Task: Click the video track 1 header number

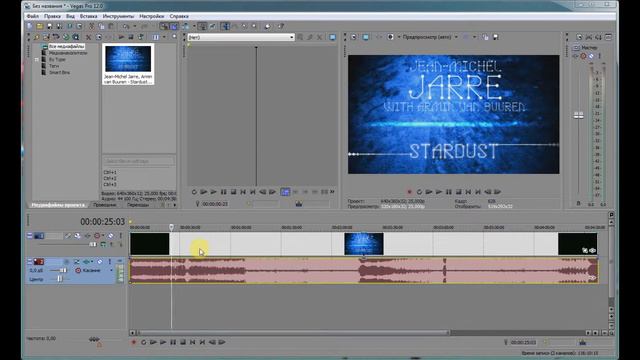Action: pos(39,236)
